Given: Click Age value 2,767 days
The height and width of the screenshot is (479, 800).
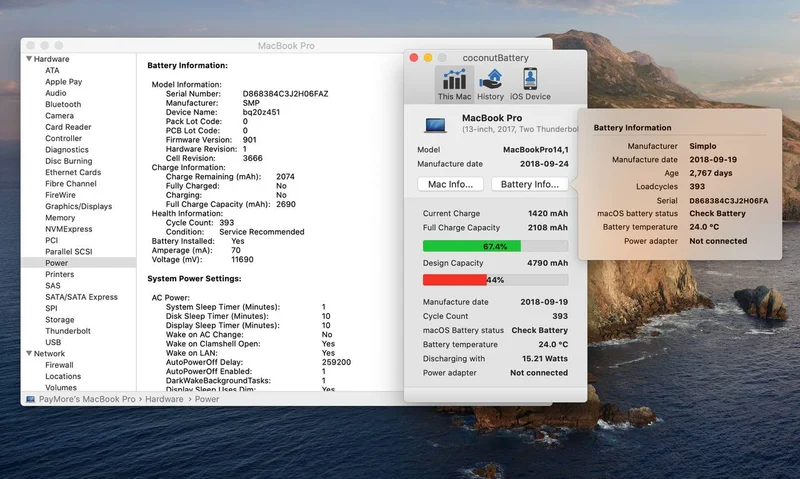Looking at the screenshot, I should tap(711, 173).
